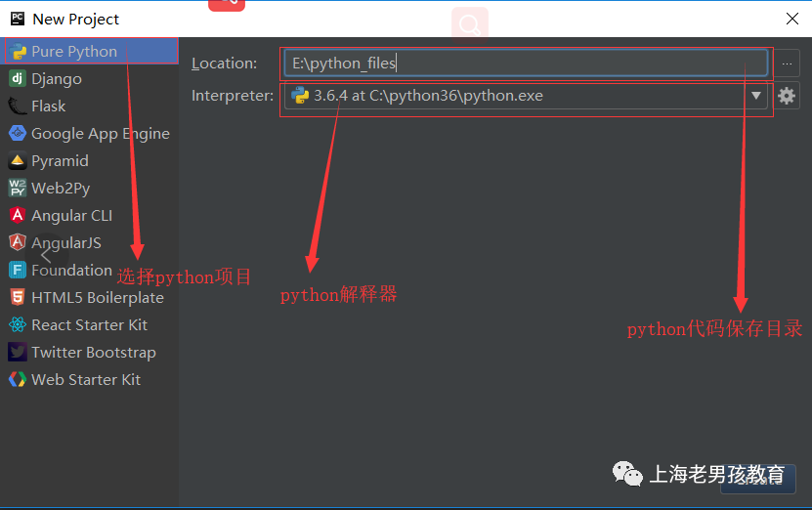Image resolution: width=812 pixels, height=510 pixels.
Task: Click the Django project type icon
Action: [x=18, y=79]
